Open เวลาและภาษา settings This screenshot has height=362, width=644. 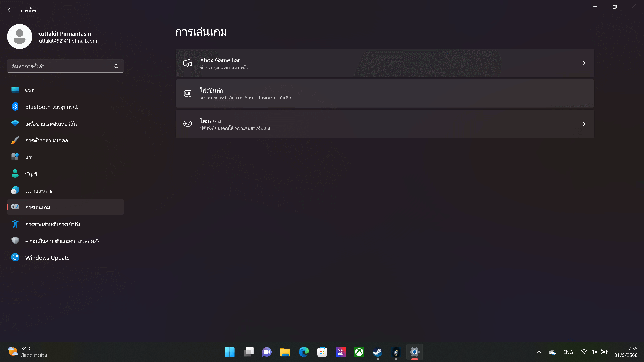[x=66, y=190]
